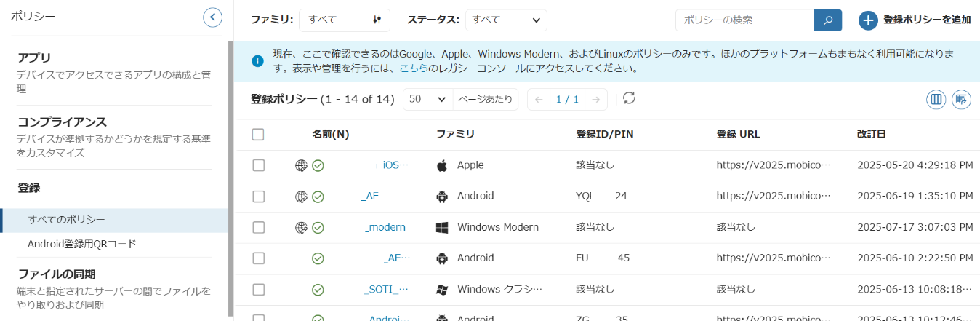This screenshot has height=321, width=980.
Task: Click date 2025-05-20 4:29:18 PM
Action: tap(915, 165)
